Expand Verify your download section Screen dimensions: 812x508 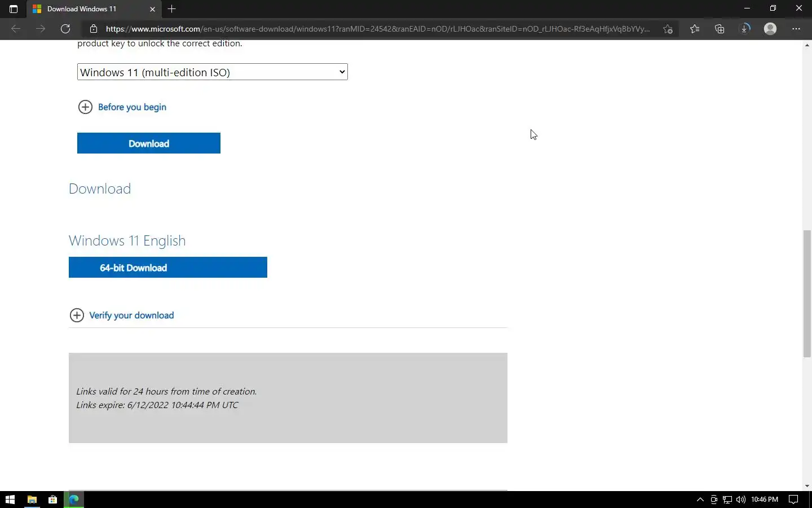[122, 315]
